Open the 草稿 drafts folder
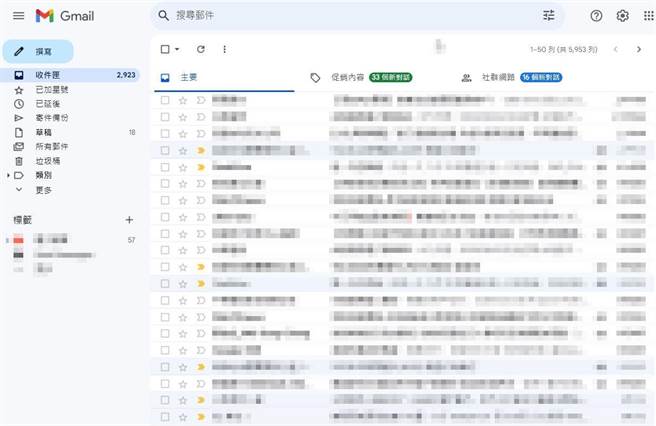 (x=70, y=132)
